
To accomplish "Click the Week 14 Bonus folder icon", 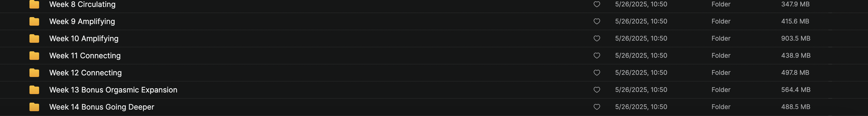I will [x=34, y=107].
